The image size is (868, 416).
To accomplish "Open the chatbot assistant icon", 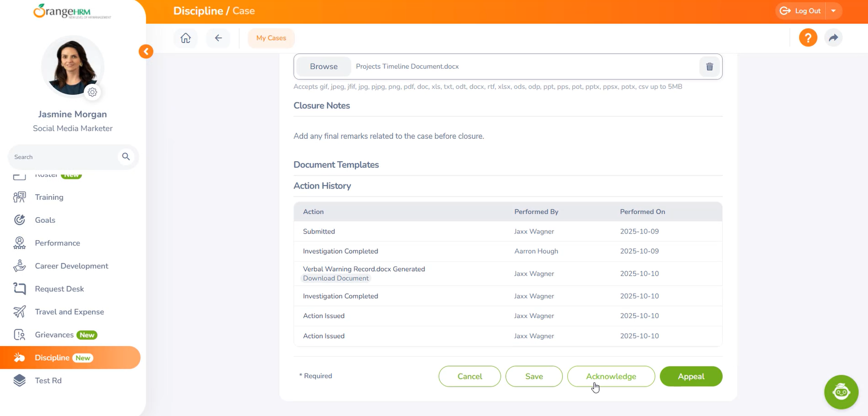I will click(x=841, y=391).
